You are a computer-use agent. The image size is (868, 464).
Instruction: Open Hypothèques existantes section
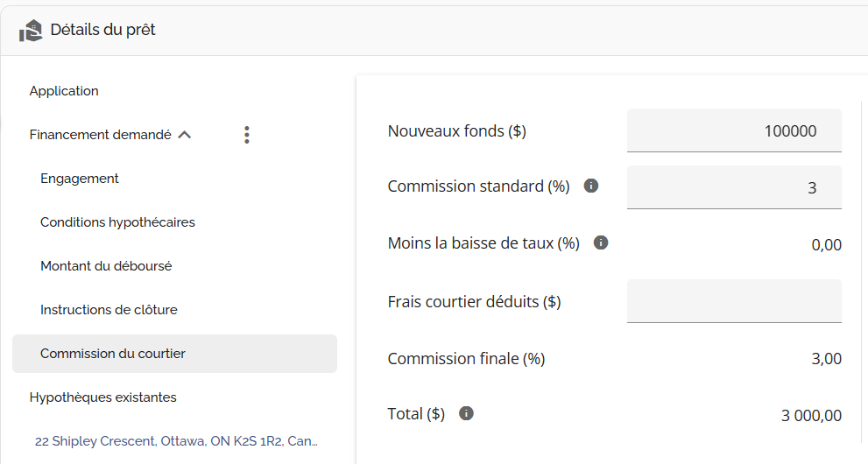[102, 397]
